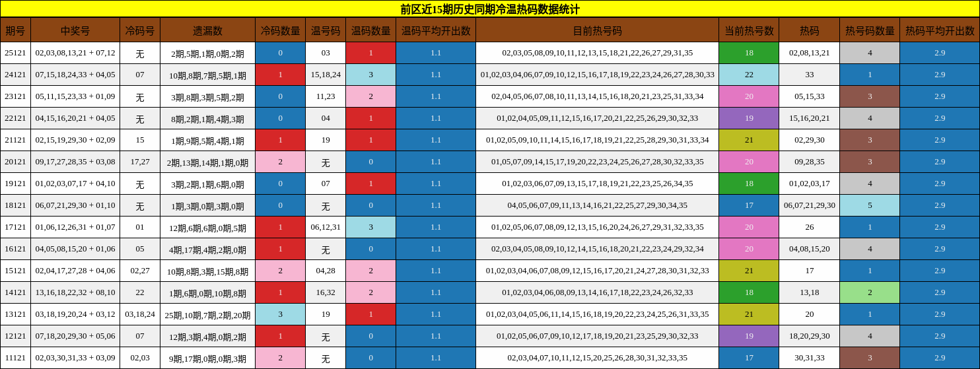Click pink cold count 2 in row 20121
The height and width of the screenshot is (369, 980).
[x=280, y=162]
